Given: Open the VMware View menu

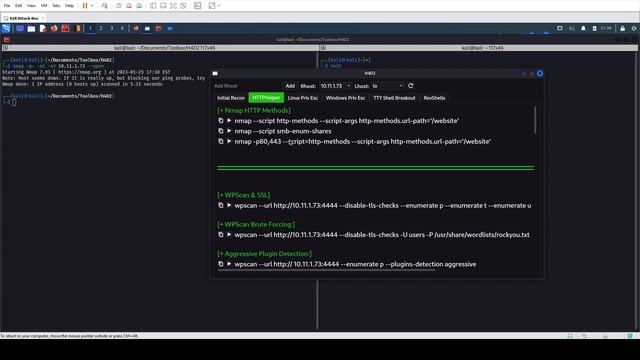Looking at the screenshot, I should coord(31,6).
